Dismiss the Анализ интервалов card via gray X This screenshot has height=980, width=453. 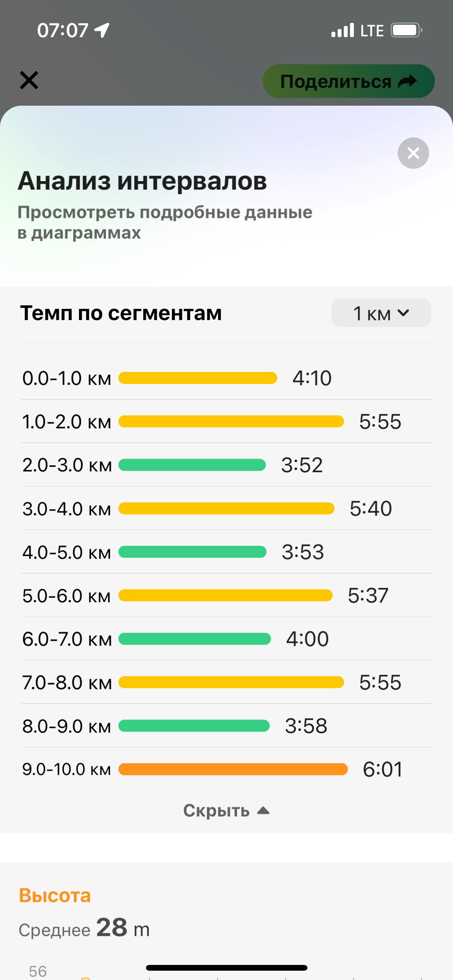pyautogui.click(x=413, y=153)
